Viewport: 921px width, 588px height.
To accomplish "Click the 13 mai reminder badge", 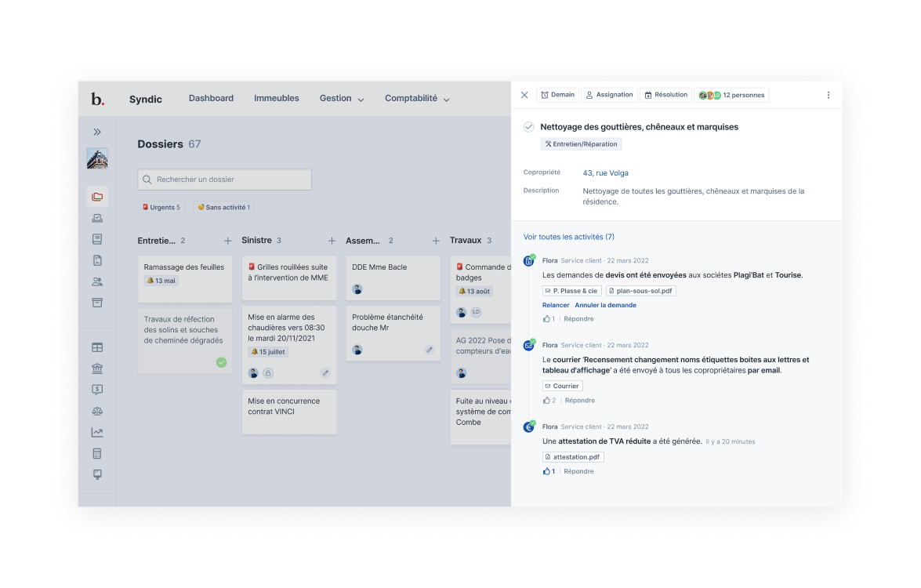I will coord(161,281).
